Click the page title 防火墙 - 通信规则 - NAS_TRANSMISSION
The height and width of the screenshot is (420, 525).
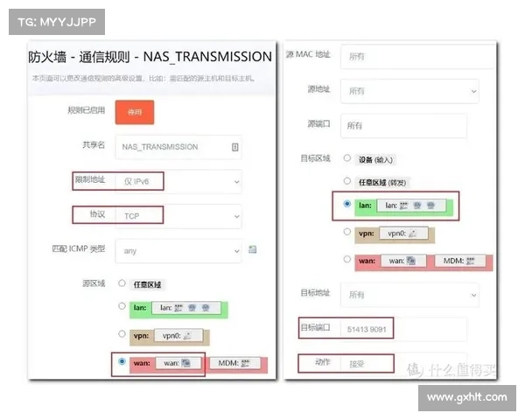(150, 57)
